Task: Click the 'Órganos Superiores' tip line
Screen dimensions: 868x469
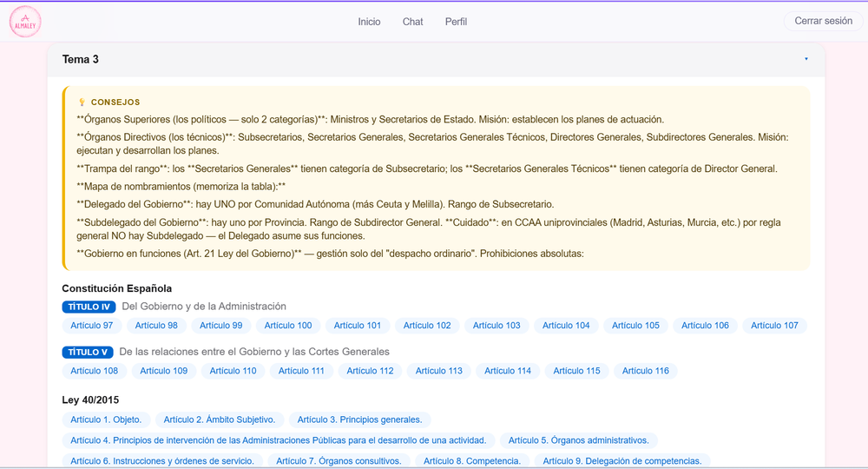Action: point(371,120)
